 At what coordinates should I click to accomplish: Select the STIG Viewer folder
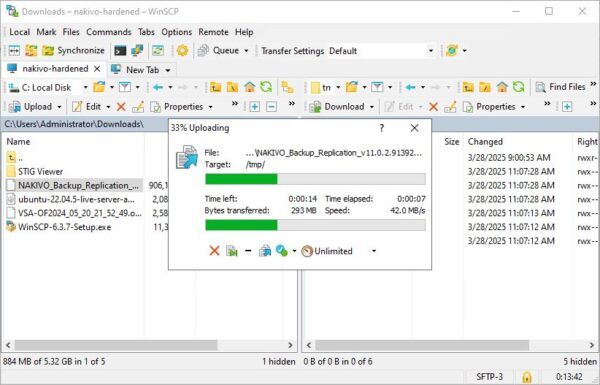point(40,171)
